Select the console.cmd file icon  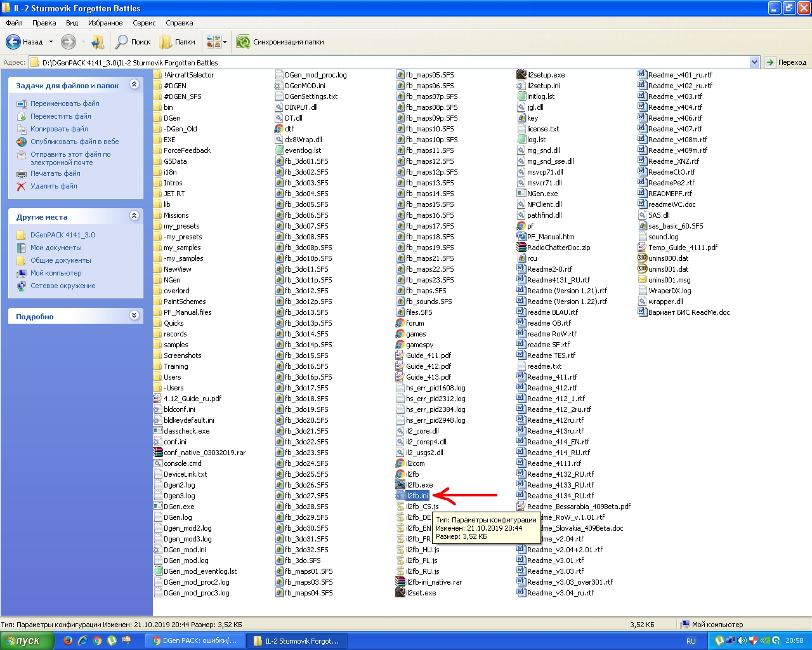coord(158,463)
